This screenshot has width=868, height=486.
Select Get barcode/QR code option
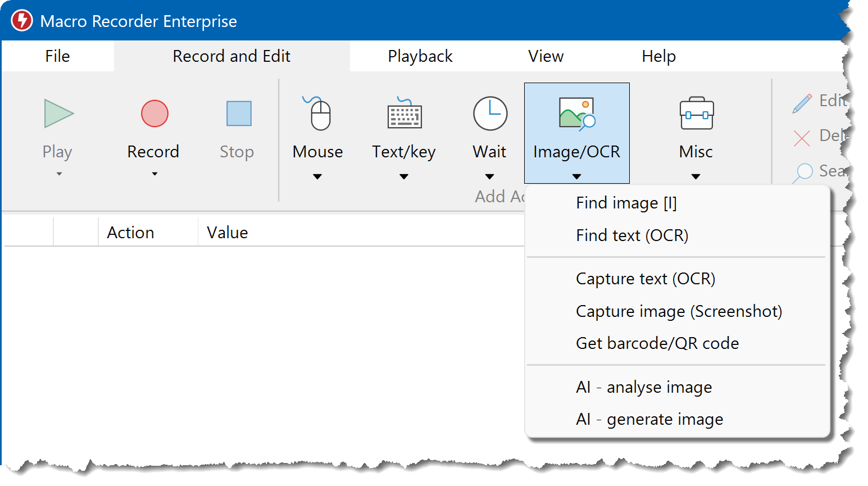pyautogui.click(x=657, y=343)
